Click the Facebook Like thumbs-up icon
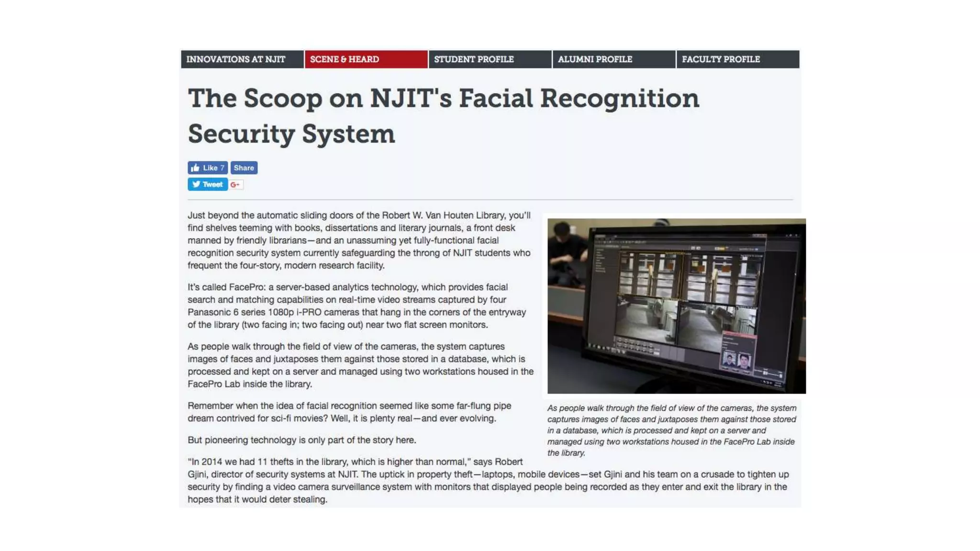Screen dimensions: 980x551 point(195,168)
